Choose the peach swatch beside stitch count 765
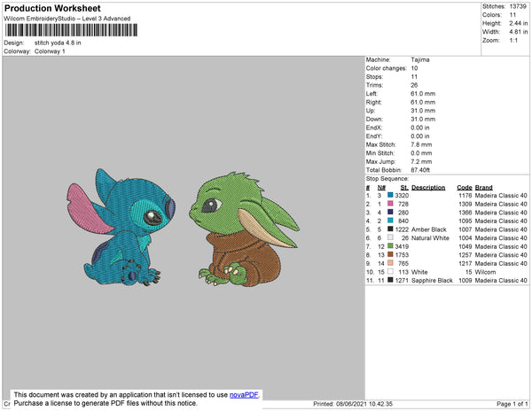This screenshot has height=411, width=532. 390,263
